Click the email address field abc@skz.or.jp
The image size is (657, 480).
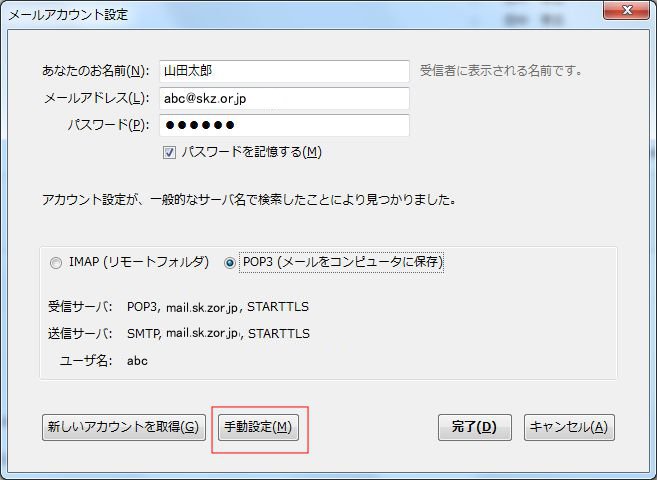click(x=284, y=98)
